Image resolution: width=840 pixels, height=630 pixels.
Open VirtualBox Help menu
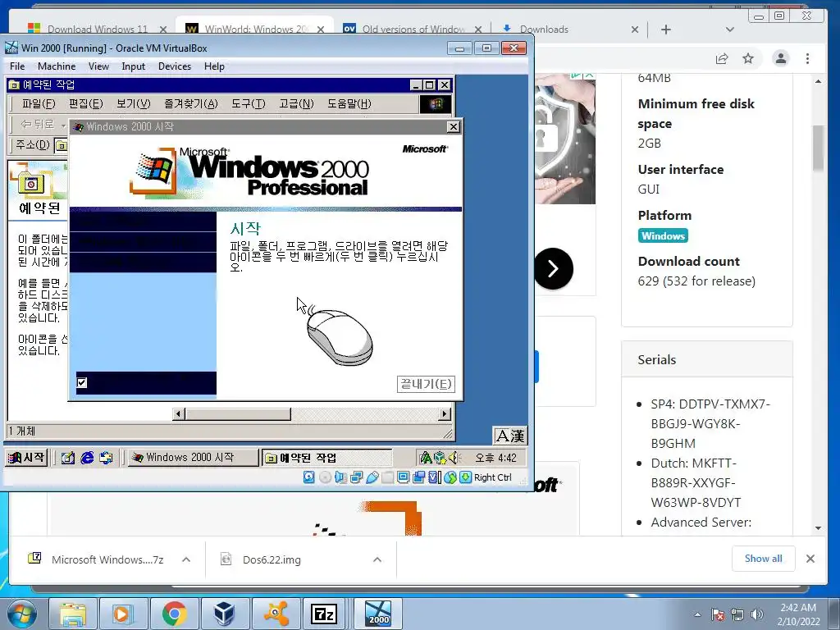click(x=214, y=66)
